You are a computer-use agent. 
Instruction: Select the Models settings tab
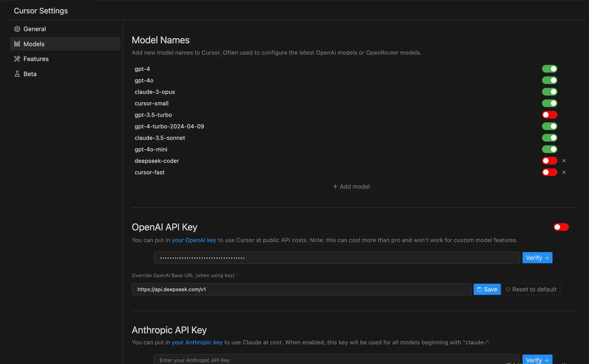pyautogui.click(x=65, y=44)
